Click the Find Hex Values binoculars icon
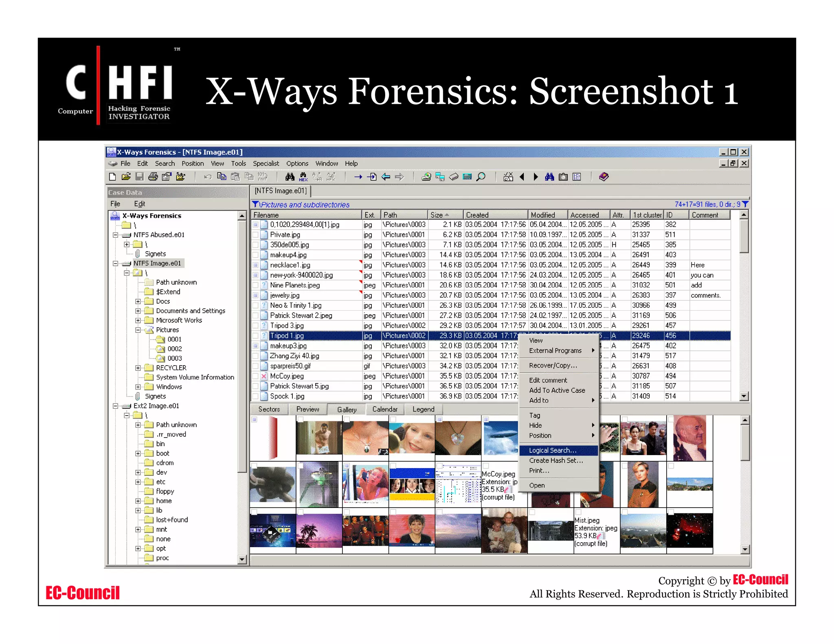This screenshot has height=644, width=834. click(x=303, y=177)
